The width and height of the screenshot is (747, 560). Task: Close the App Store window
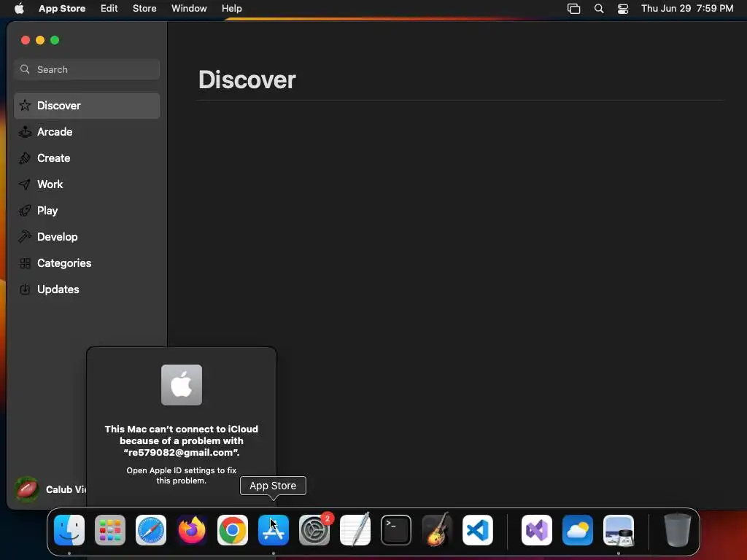(x=26, y=40)
